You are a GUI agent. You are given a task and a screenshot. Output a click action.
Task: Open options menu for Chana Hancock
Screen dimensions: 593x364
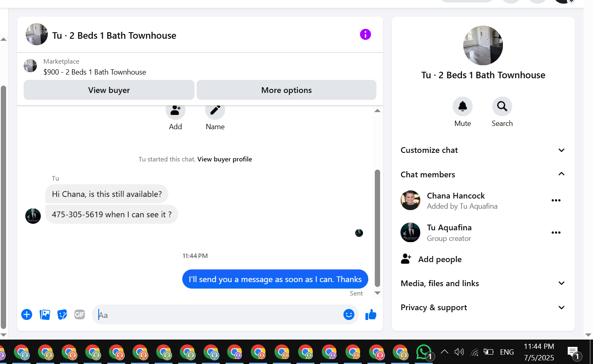[556, 200]
